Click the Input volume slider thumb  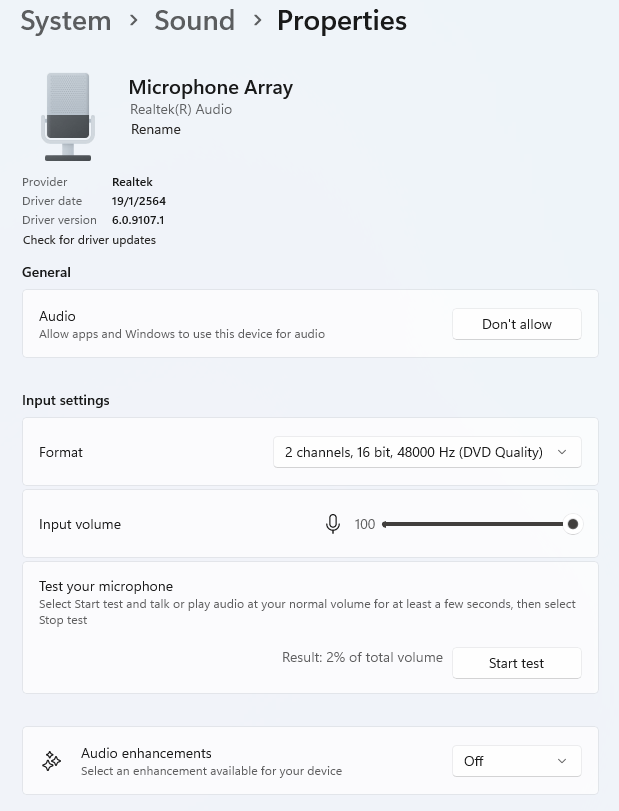point(572,524)
